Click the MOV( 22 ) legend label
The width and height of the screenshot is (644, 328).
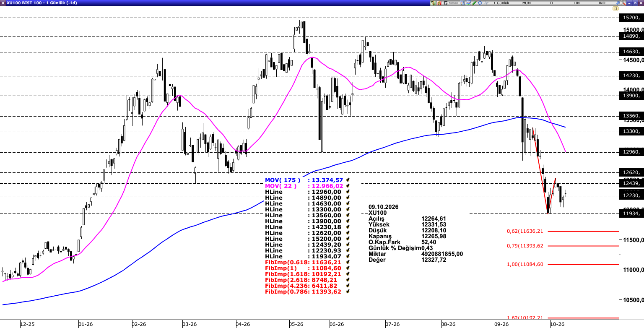coord(281,186)
